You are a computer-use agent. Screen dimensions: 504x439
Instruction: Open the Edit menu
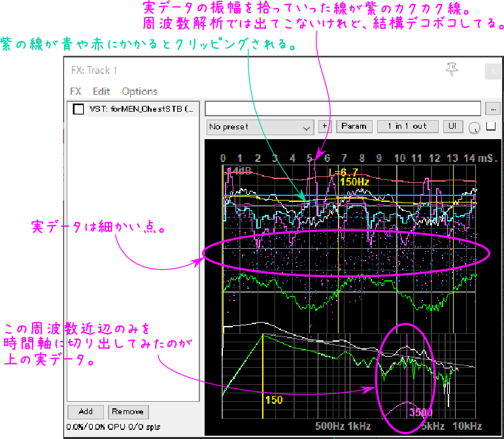[101, 91]
